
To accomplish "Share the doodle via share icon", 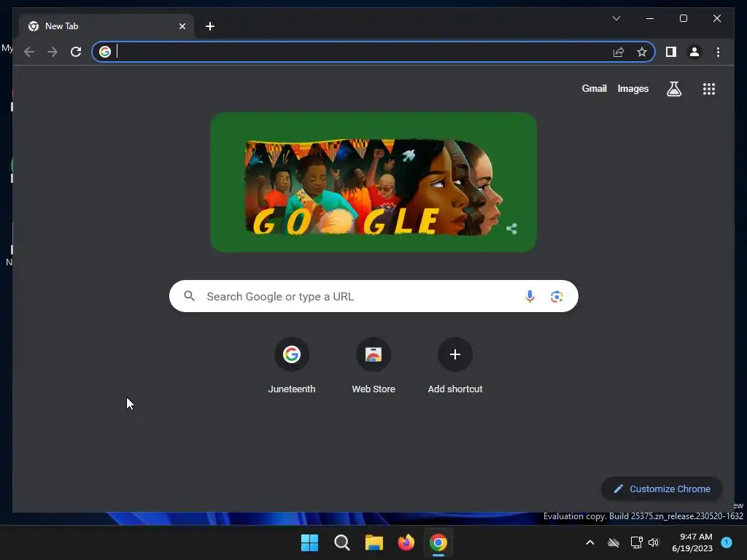I will pos(511,228).
